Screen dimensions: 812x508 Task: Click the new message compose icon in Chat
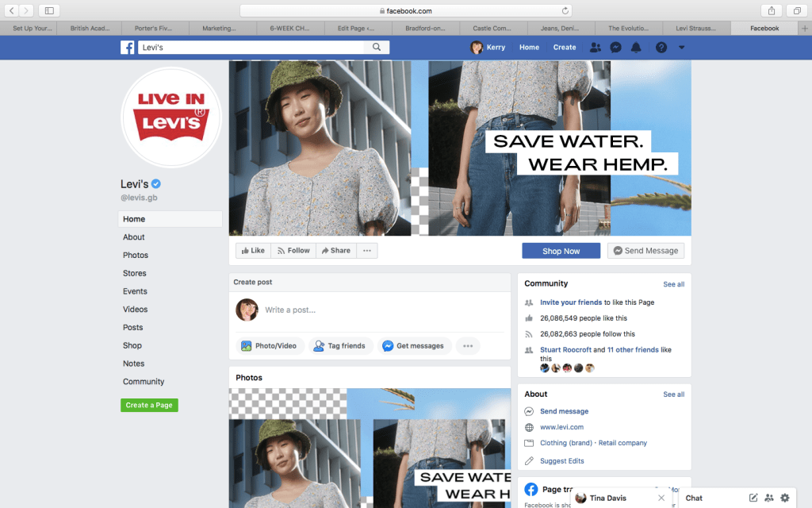pos(753,498)
